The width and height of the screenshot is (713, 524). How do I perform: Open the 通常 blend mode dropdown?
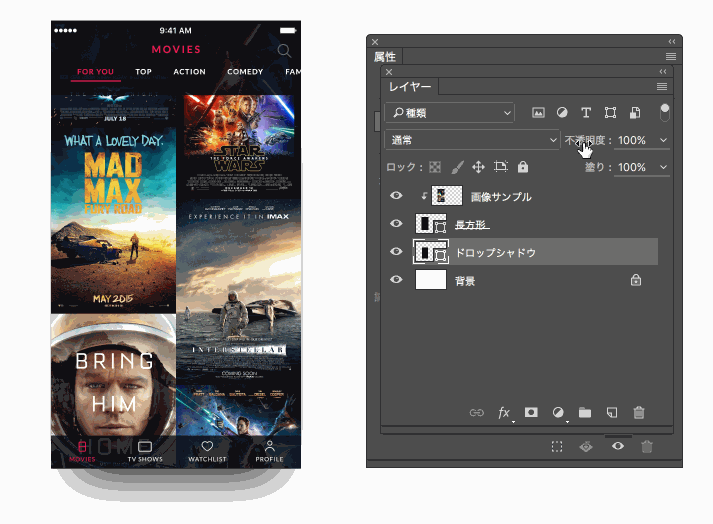click(x=472, y=140)
